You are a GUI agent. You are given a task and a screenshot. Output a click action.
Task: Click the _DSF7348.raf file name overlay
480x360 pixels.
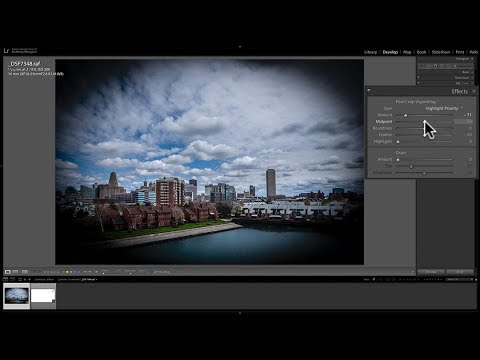point(25,63)
